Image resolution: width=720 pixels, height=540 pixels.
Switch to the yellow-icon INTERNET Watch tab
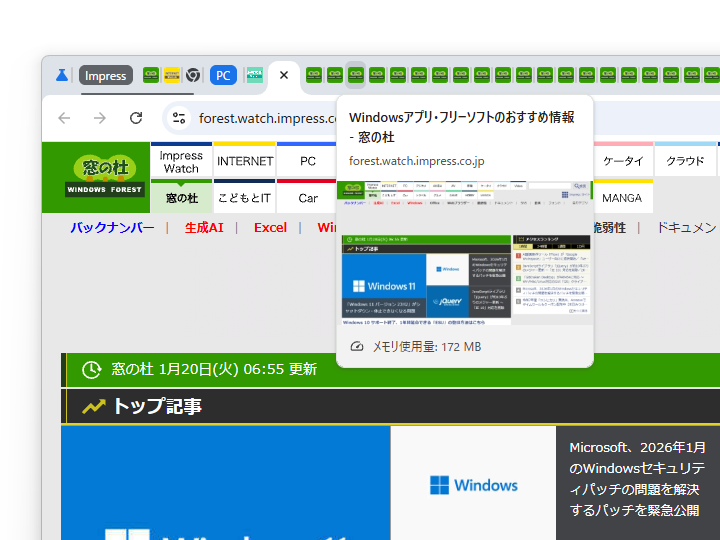172,75
